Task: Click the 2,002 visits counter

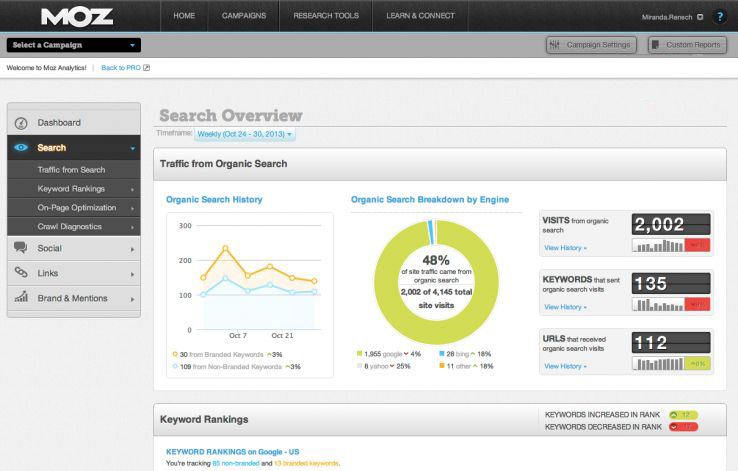Action: (671, 224)
